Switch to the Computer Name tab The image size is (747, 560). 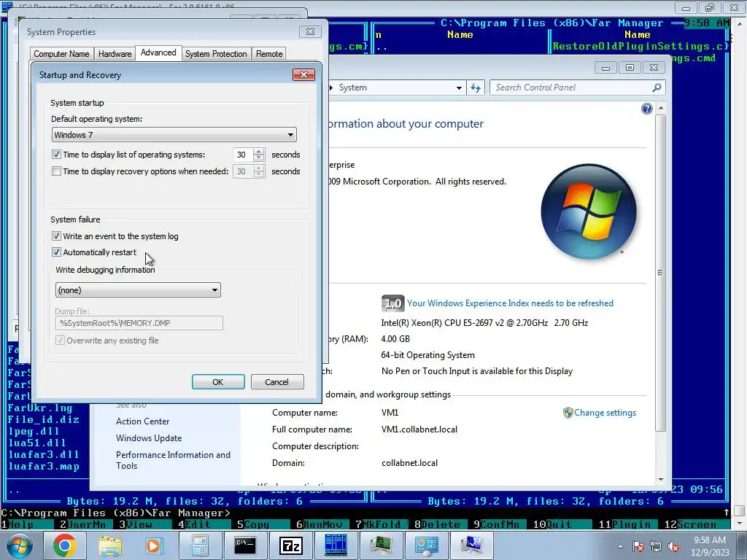point(61,54)
